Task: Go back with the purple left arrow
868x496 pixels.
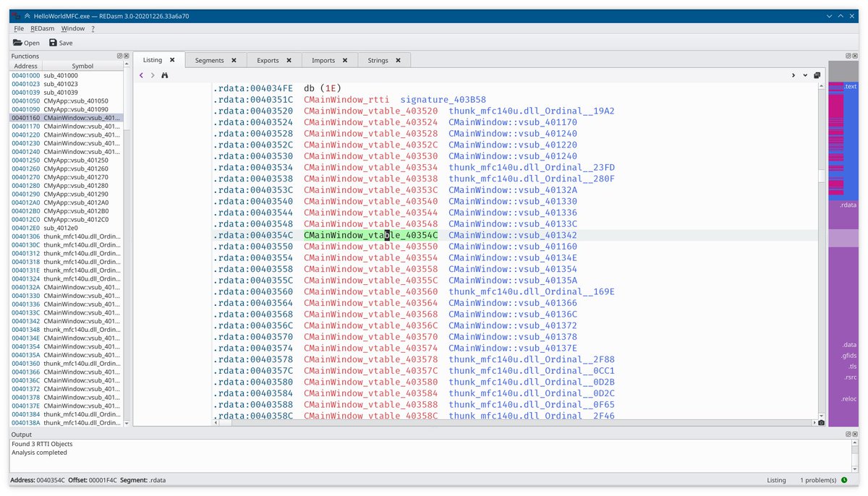Action: point(141,75)
